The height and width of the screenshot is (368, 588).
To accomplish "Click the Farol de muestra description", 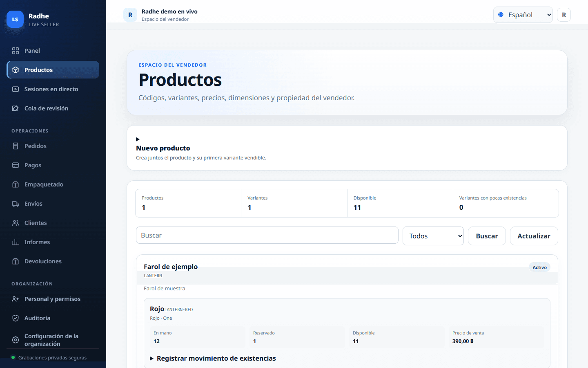I will [165, 288].
